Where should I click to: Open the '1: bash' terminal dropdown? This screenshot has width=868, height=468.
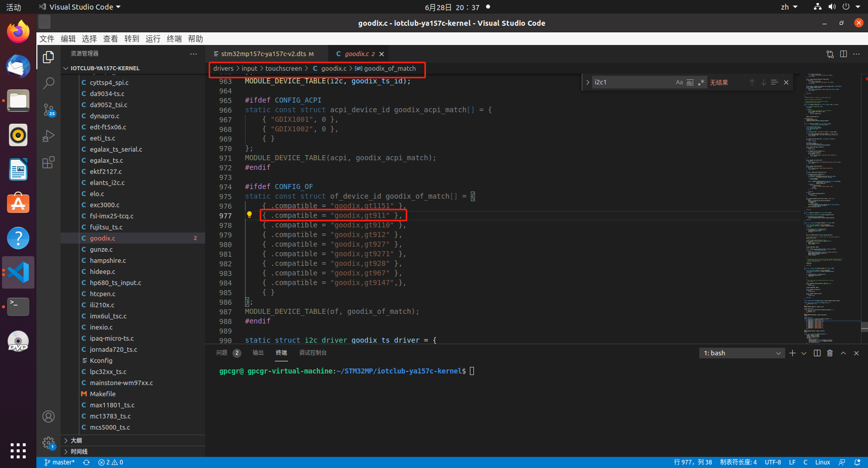point(742,353)
